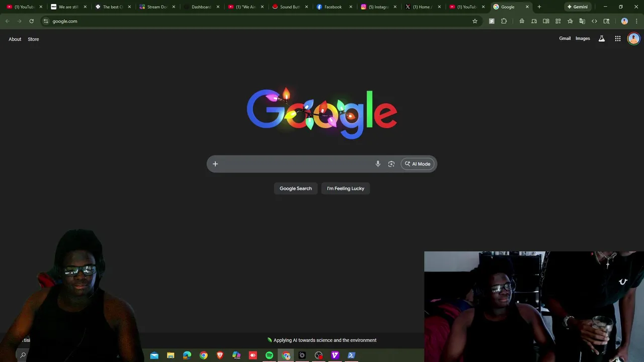
Task: Click the translate extension icon
Action: 582,21
